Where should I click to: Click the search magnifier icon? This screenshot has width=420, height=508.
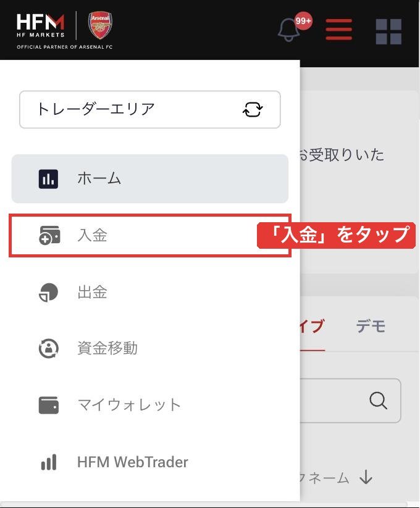point(378,401)
